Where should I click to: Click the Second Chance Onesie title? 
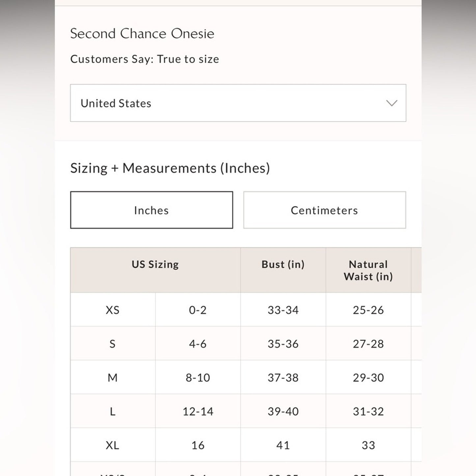tap(142, 33)
